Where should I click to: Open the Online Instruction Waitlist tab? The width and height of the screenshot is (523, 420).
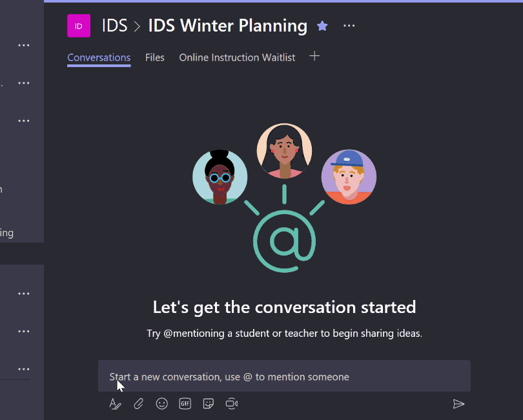tap(237, 57)
